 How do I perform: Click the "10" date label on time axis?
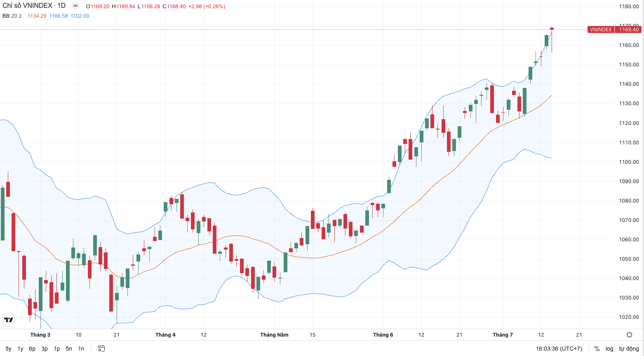point(79,335)
